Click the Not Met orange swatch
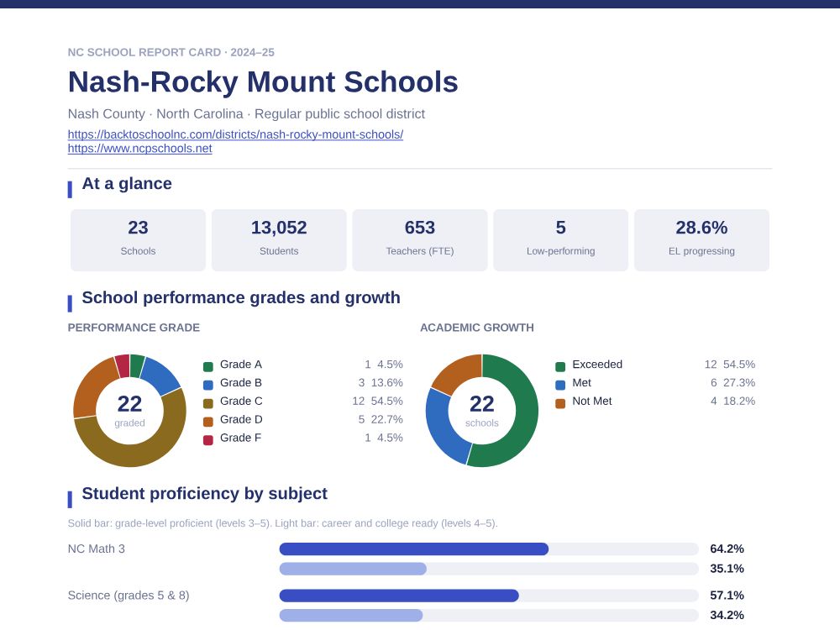The width and height of the screenshot is (840, 630). point(560,403)
